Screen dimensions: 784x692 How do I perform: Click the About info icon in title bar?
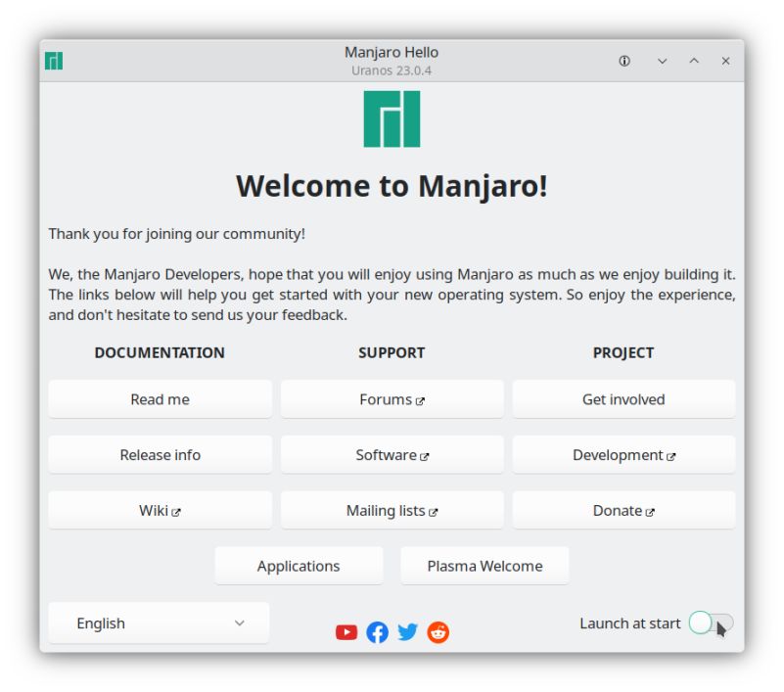[x=624, y=61]
